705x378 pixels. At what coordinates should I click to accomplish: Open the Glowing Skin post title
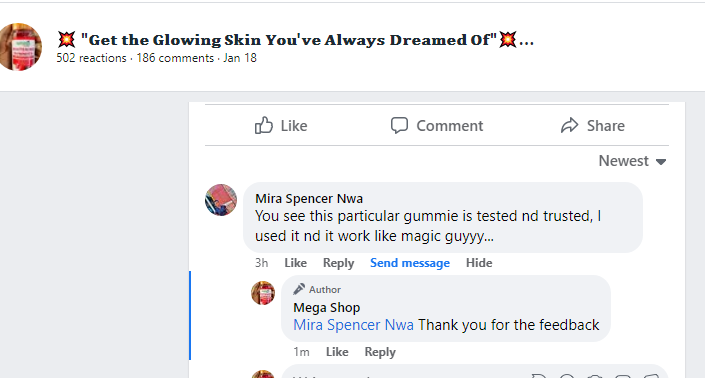(295, 40)
